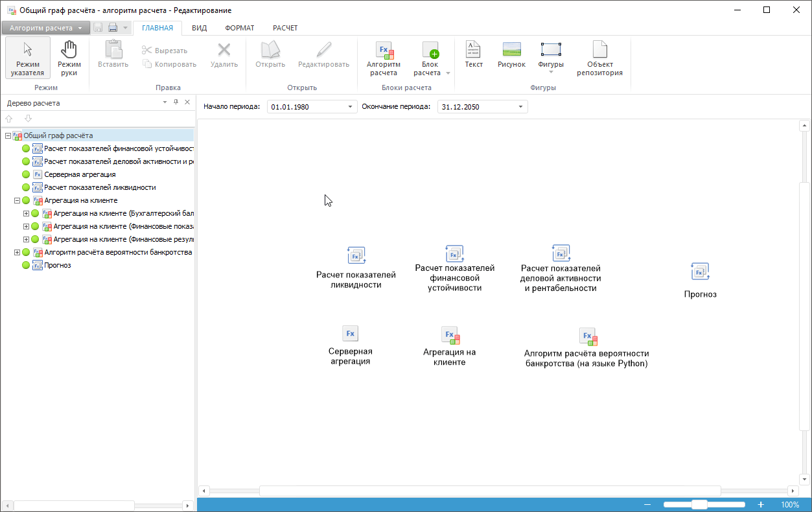Toggle green status circle of Расчет показателей деловой активности
Viewport: 812px width, 512px height.
[x=26, y=161]
